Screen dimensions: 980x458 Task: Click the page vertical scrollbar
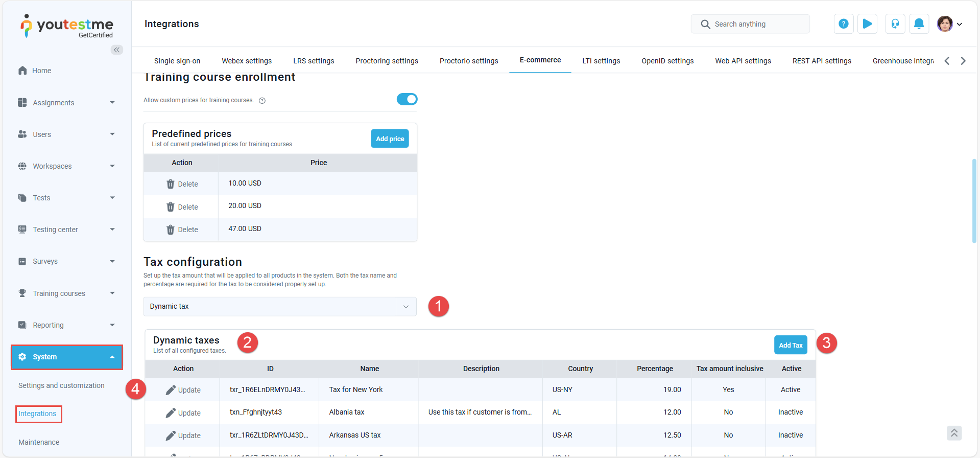pos(974,200)
